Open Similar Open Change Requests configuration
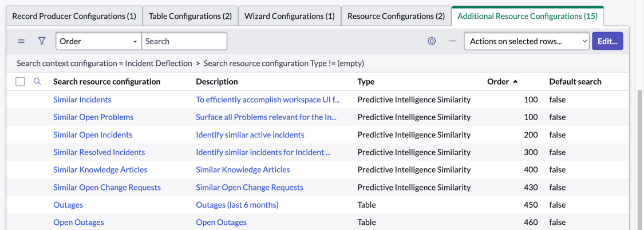This screenshot has width=644, height=230. click(107, 187)
